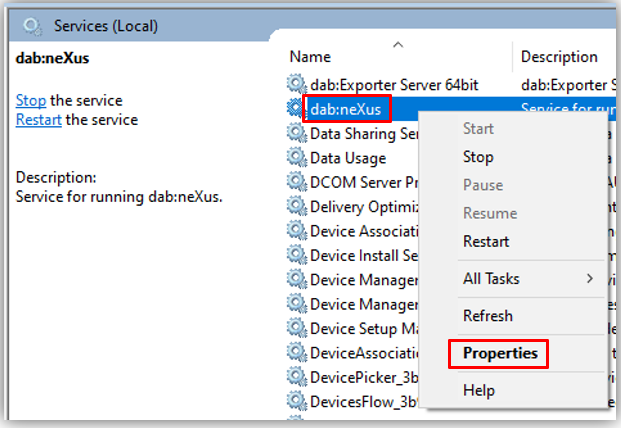Open Help from the context menu
621x428 pixels.
tap(479, 390)
